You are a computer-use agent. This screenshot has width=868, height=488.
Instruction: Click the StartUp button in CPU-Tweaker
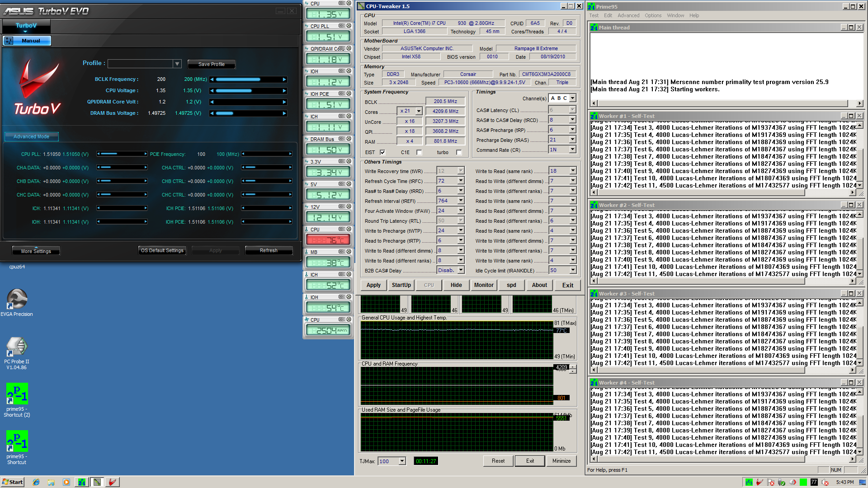pos(401,285)
